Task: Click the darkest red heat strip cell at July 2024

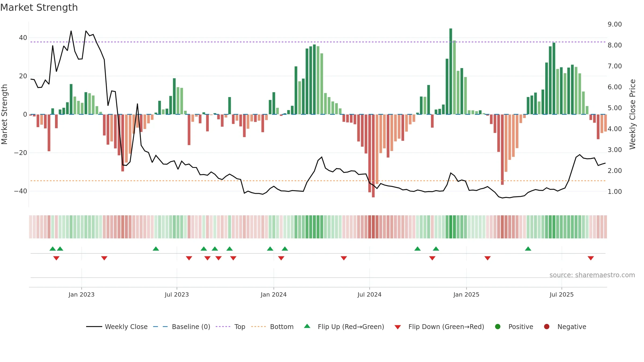Action: 373,227
